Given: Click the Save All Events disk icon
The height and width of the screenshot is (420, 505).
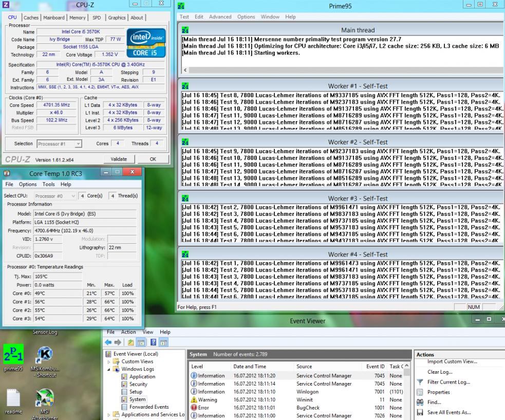Looking at the screenshot, I should [x=420, y=412].
